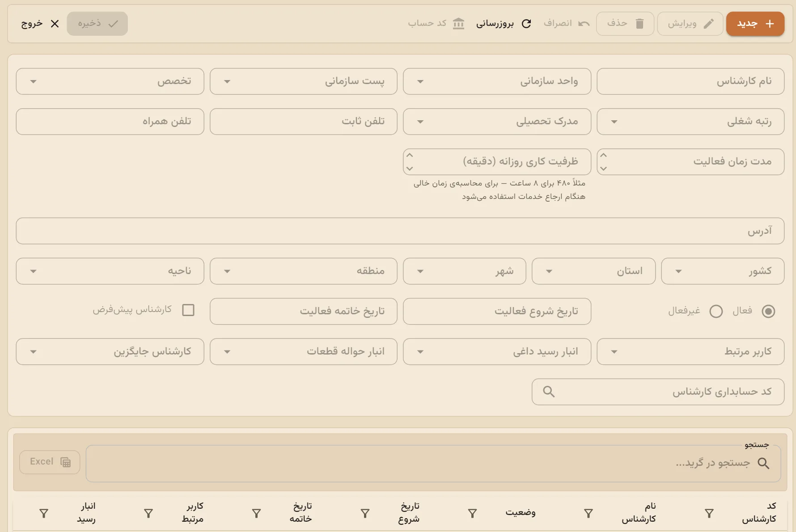
Task: Click filter icon of وضعیت column
Action: pyautogui.click(x=472, y=514)
